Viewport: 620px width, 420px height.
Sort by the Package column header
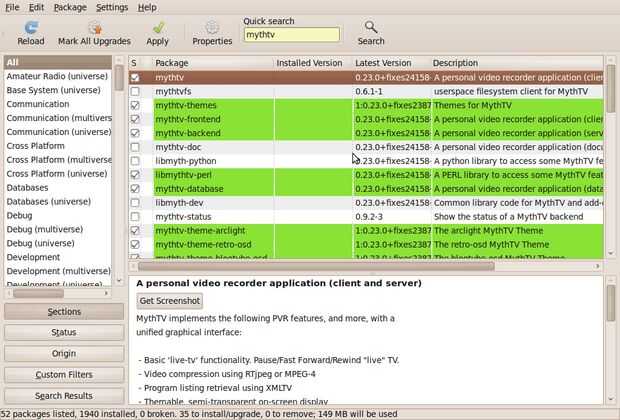[213, 63]
